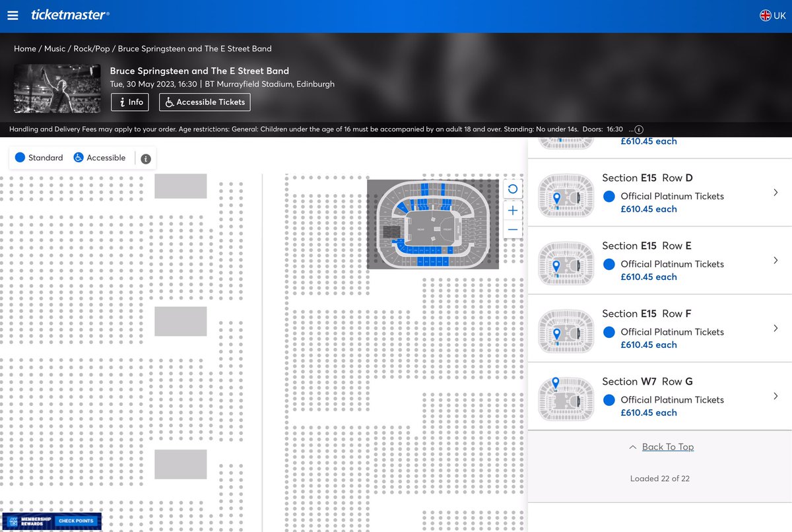The width and height of the screenshot is (792, 532).
Task: Click Section W7 Row G map thumbnail
Action: pyautogui.click(x=566, y=399)
